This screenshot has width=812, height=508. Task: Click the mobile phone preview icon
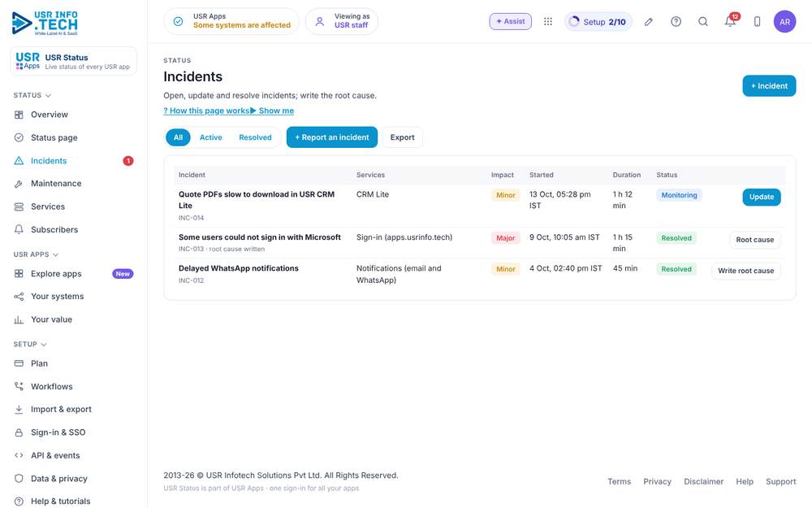click(757, 21)
